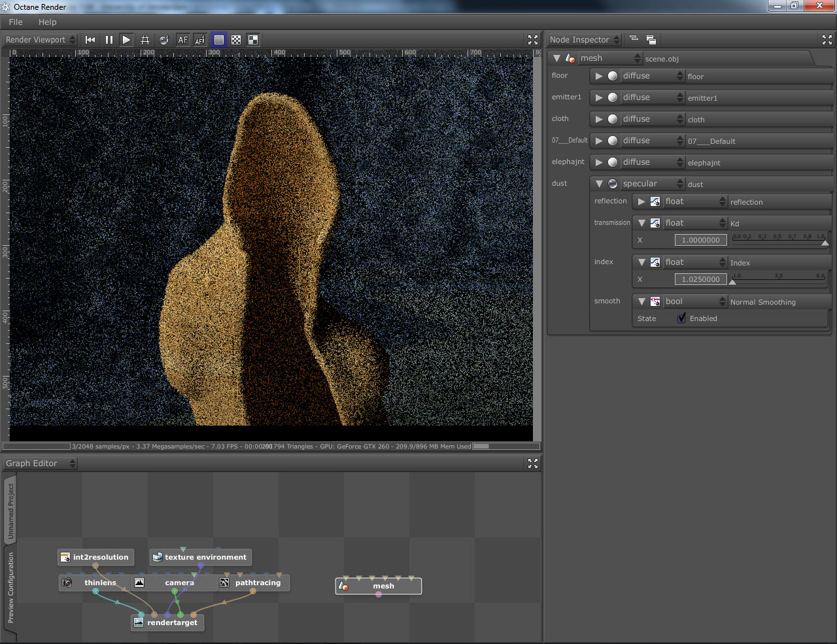The width and height of the screenshot is (837, 644).
Task: Click collapse all nodes icon in Node Inspector
Action: point(634,39)
